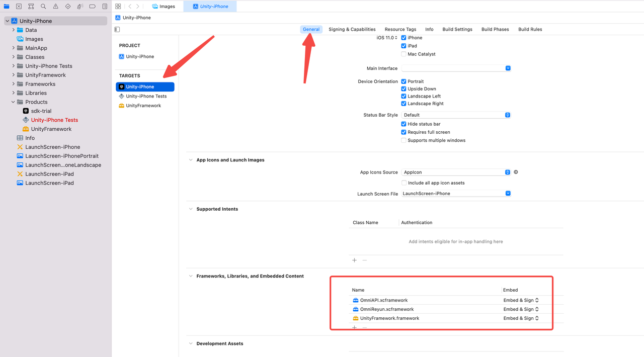Open the Status Bar Style dropdown
This screenshot has height=357, width=644.
point(456,115)
